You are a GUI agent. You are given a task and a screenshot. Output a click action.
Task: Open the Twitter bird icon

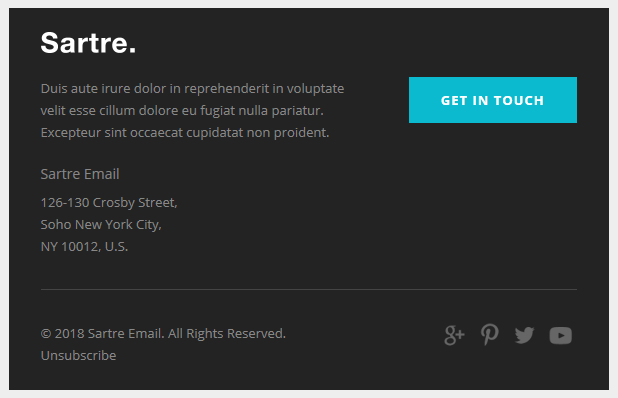click(524, 335)
